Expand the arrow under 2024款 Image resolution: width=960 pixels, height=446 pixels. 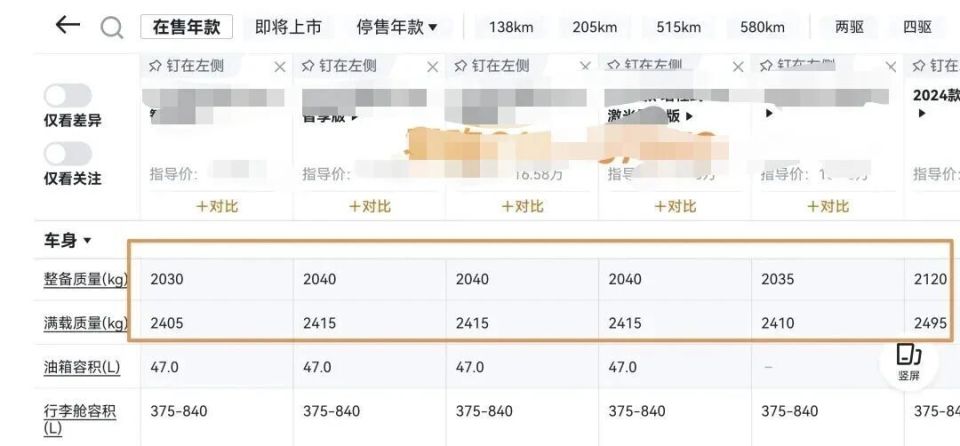[922, 113]
